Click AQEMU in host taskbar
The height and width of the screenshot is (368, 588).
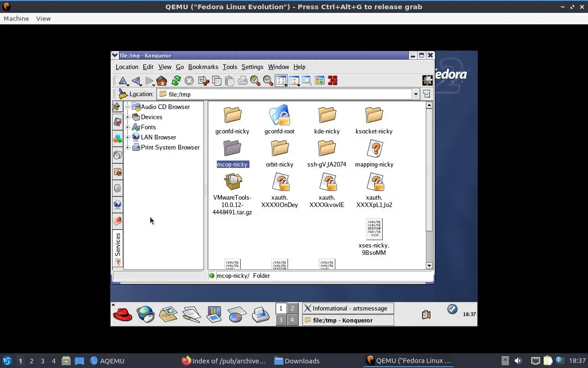pyautogui.click(x=107, y=361)
